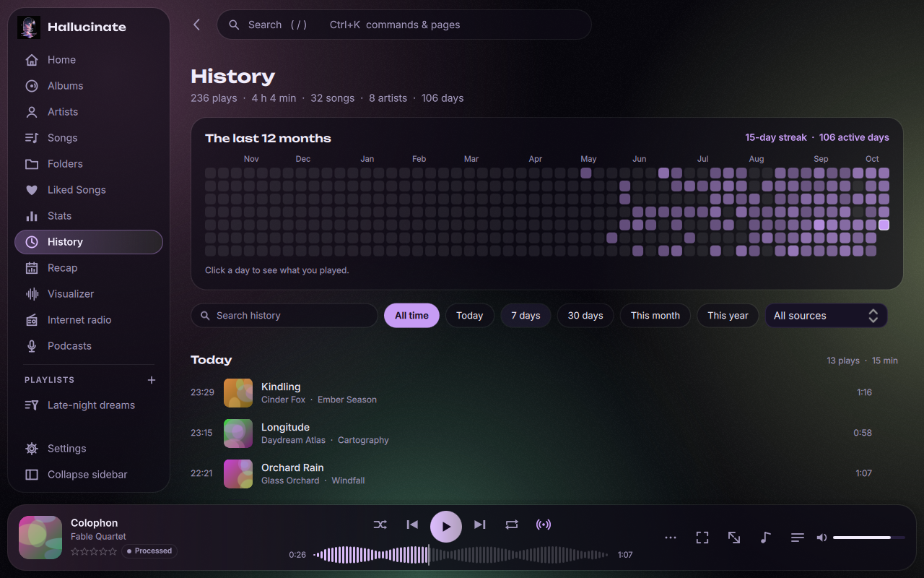Click the diagonal arrows mini-player icon
The width and height of the screenshot is (924, 578).
[734, 538]
